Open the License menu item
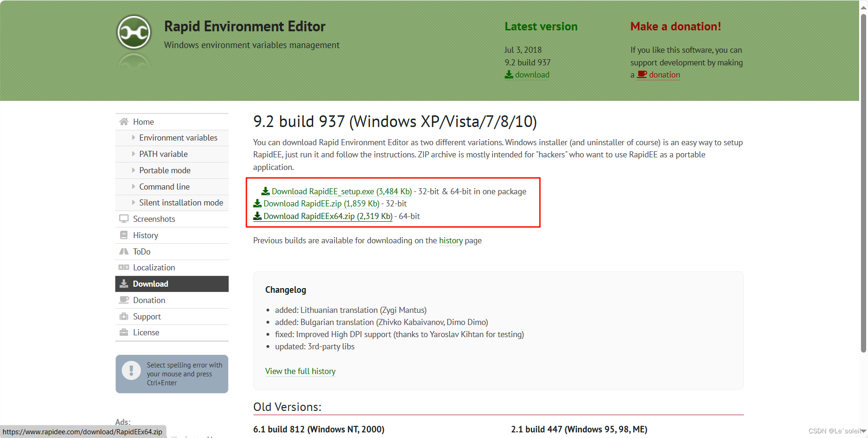This screenshot has height=438, width=868. [x=172, y=332]
